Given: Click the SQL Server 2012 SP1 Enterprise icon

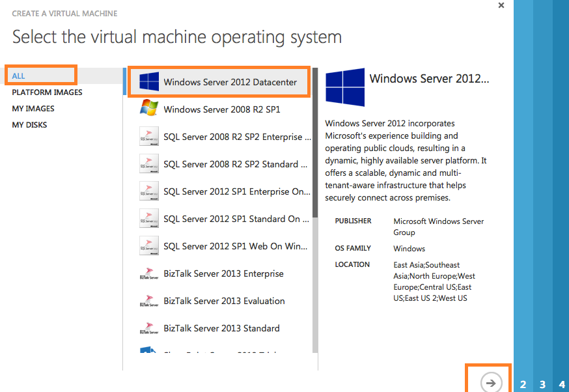Looking at the screenshot, I should pyautogui.click(x=149, y=191).
